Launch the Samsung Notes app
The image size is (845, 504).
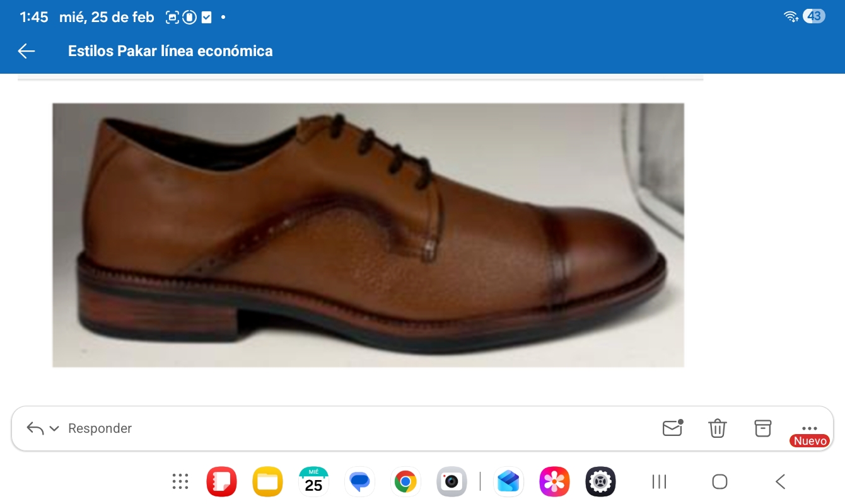click(x=221, y=482)
